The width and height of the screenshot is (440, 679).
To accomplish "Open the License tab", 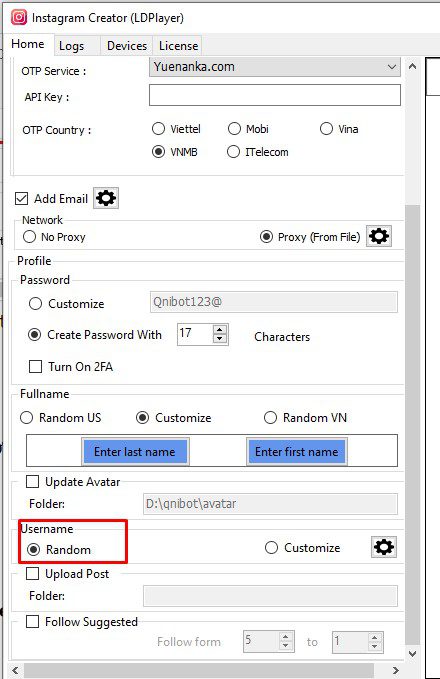I will pos(178,46).
